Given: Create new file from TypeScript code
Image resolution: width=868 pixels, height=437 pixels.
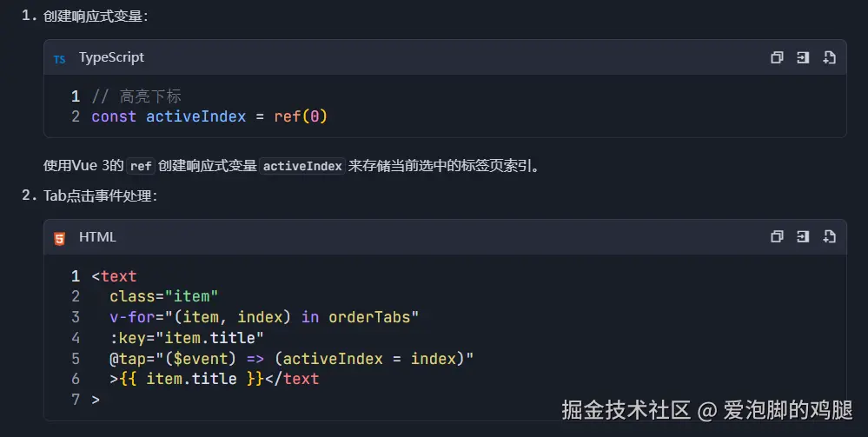Looking at the screenshot, I should tap(829, 57).
